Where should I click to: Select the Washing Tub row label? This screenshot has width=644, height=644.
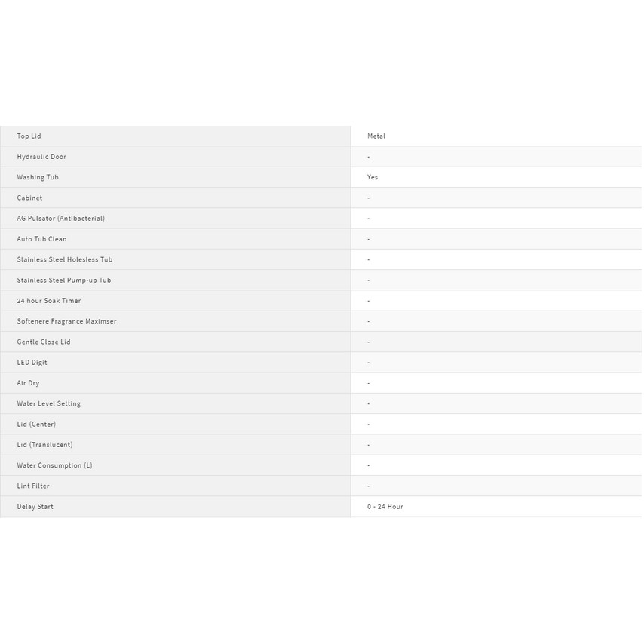[38, 177]
